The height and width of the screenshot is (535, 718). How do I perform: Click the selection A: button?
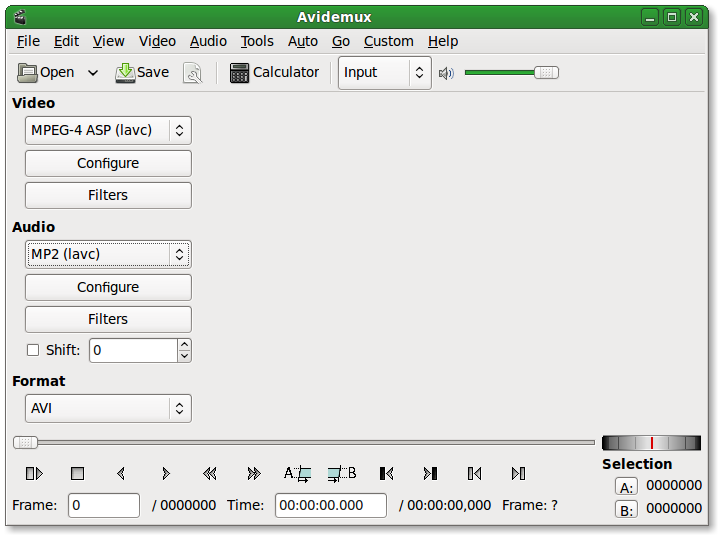626,487
